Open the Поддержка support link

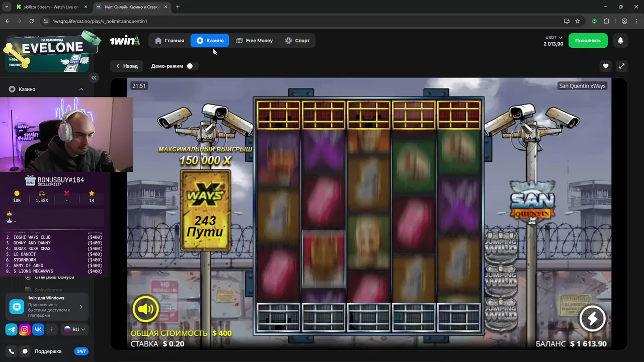pyautogui.click(x=48, y=351)
